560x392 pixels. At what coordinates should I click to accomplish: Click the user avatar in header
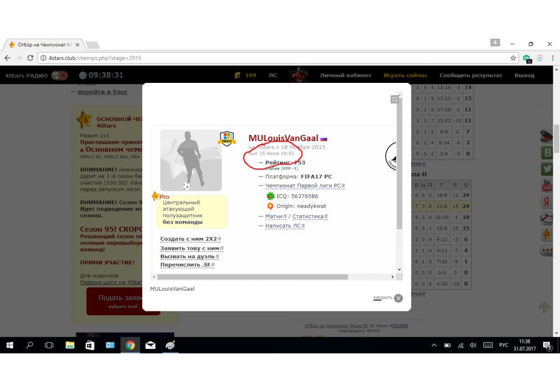298,75
